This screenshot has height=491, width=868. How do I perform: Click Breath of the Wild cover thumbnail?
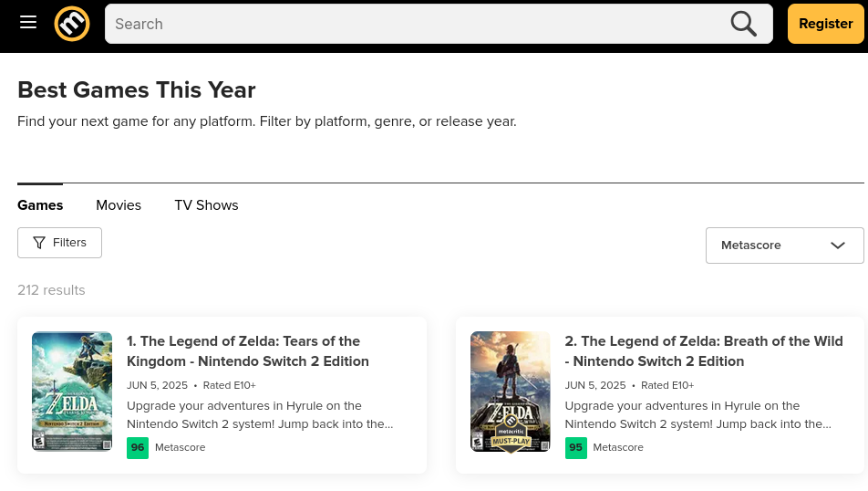(511, 392)
